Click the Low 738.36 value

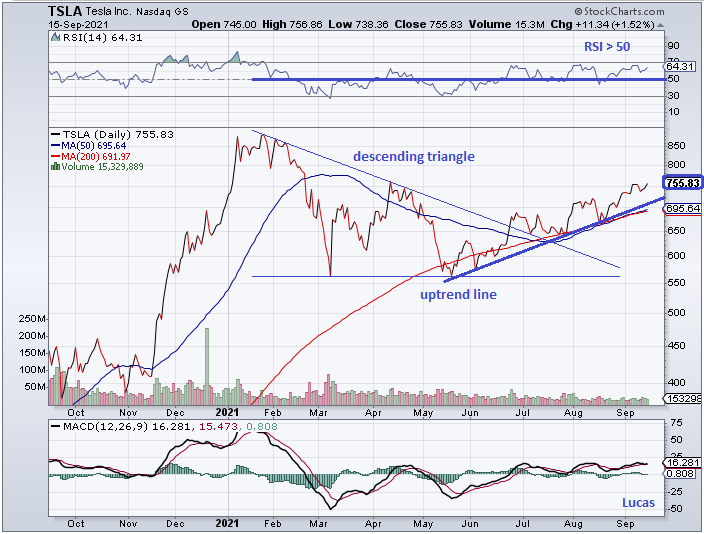[x=358, y=25]
